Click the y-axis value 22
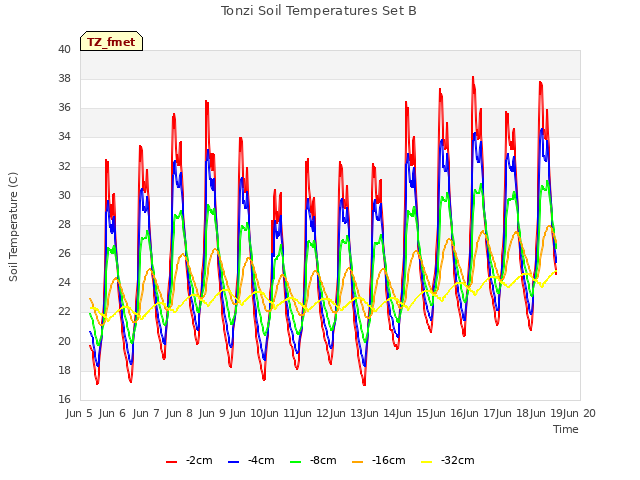Viewport: 640px width, 480px height. point(64,312)
